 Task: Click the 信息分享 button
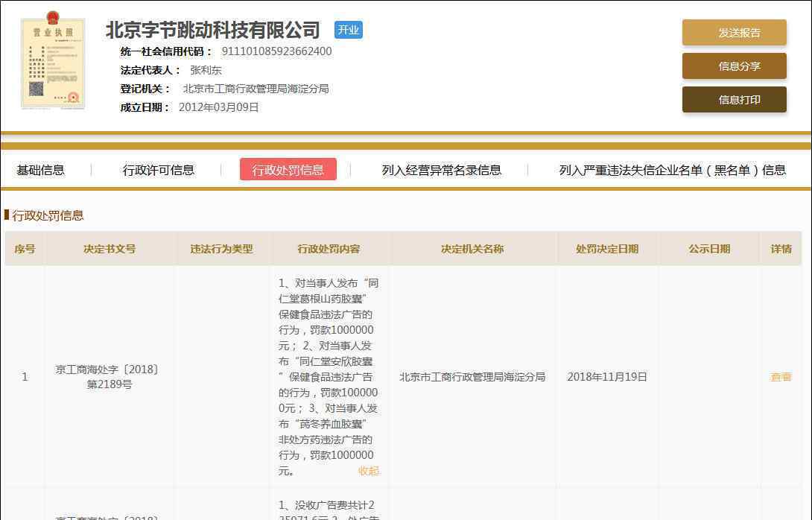[734, 66]
